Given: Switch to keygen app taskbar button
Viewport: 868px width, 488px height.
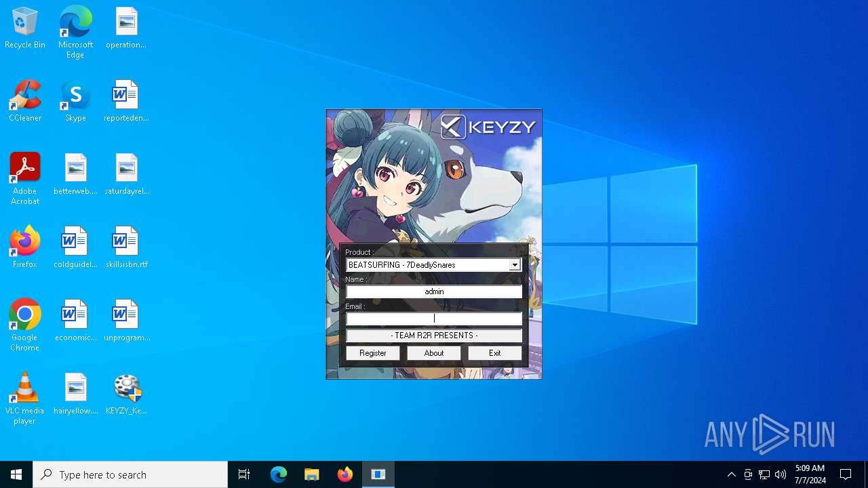Looking at the screenshot, I should click(378, 474).
